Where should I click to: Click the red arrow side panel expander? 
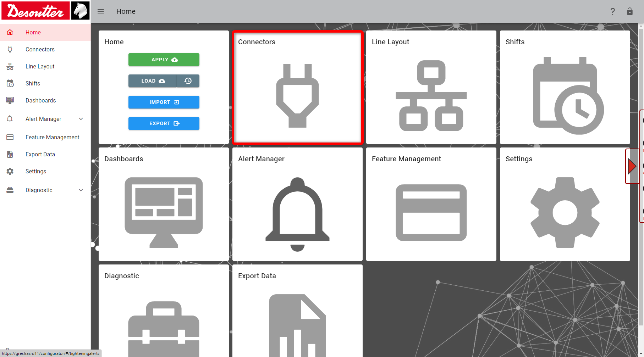point(632,166)
